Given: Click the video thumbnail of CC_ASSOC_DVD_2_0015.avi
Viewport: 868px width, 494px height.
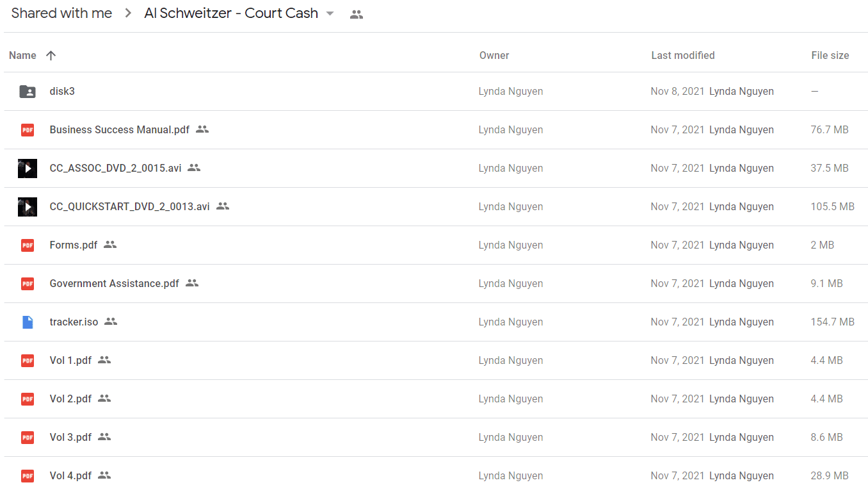Looking at the screenshot, I should pos(28,169).
